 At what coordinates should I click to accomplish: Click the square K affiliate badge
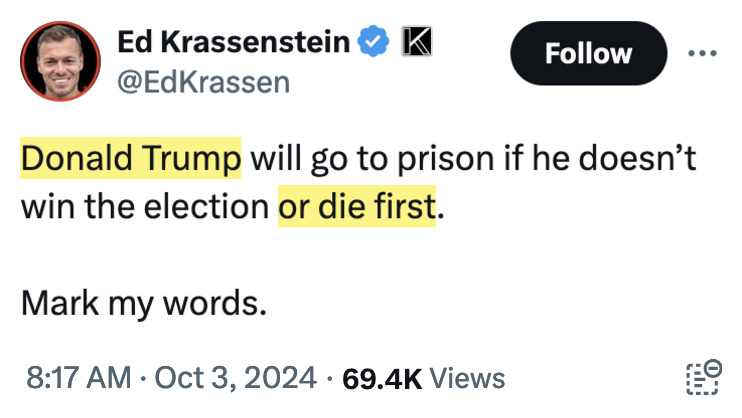414,42
